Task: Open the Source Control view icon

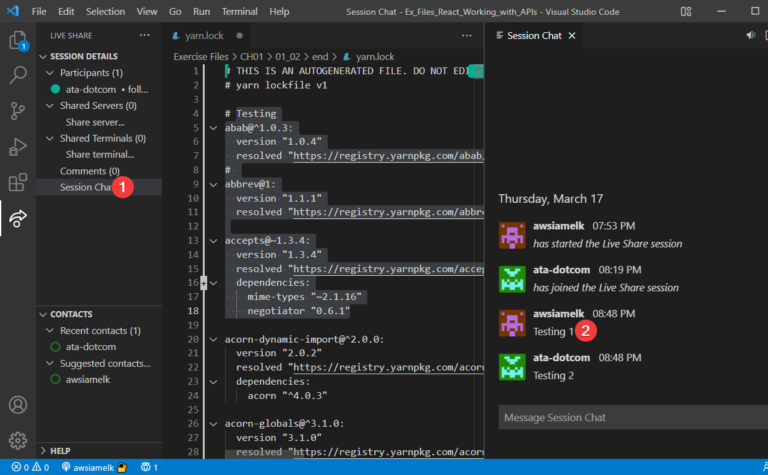Action: [18, 111]
